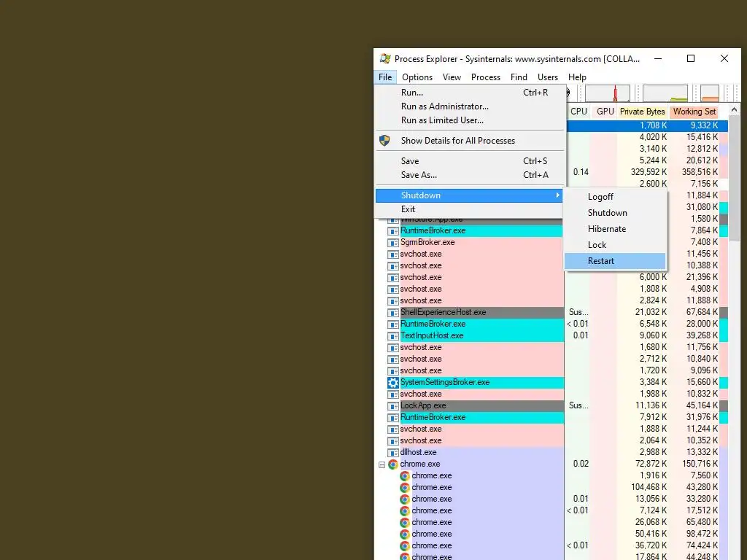Viewport: 747px width, 560px height.
Task: Open the Users menu
Action: [x=547, y=77]
